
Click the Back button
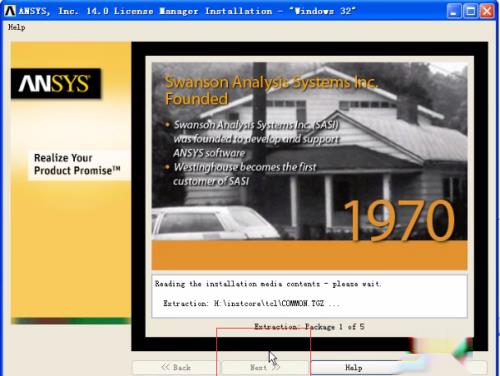(176, 368)
